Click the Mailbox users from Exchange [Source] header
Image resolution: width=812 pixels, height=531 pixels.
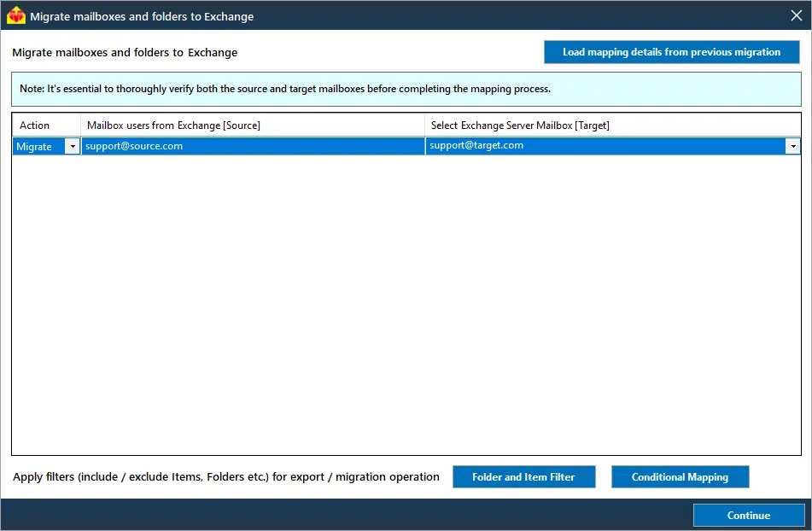pos(253,125)
